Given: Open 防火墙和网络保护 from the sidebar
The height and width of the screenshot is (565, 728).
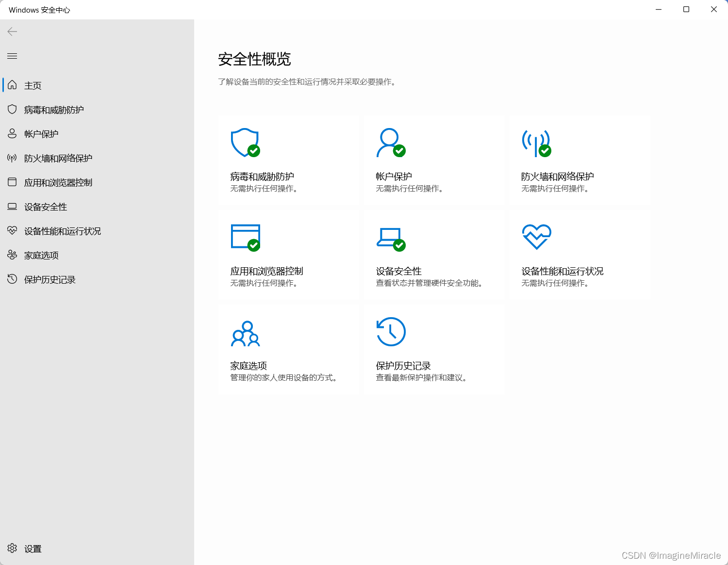Looking at the screenshot, I should 97,158.
